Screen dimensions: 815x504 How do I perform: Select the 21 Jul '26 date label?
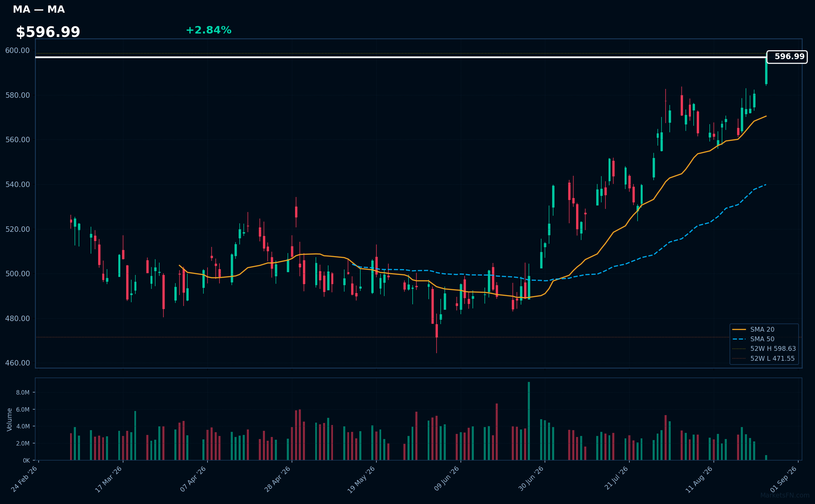[x=616, y=478]
